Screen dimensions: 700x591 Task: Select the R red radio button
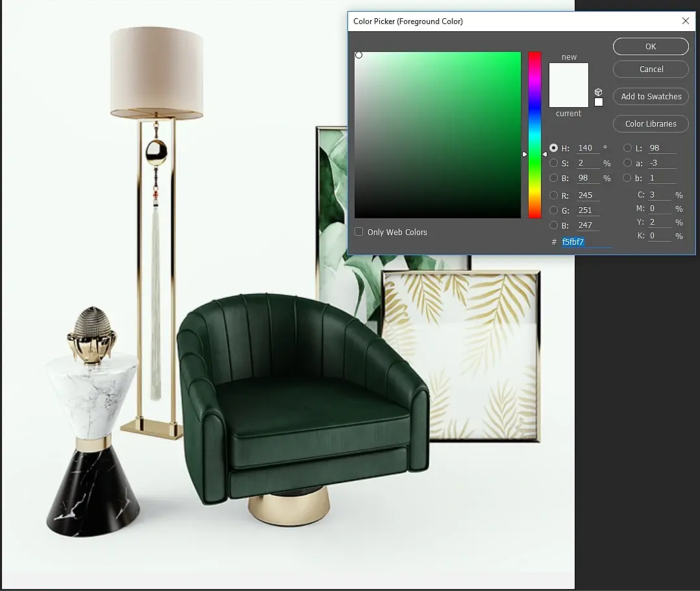coord(553,195)
